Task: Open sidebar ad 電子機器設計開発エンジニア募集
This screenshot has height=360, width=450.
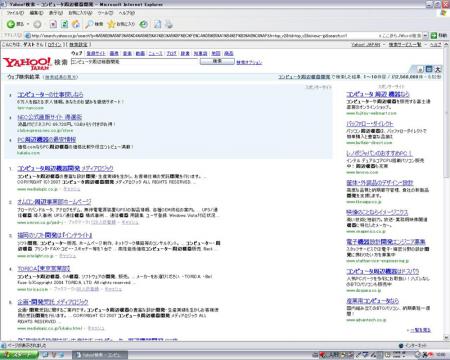Action: click(386, 242)
